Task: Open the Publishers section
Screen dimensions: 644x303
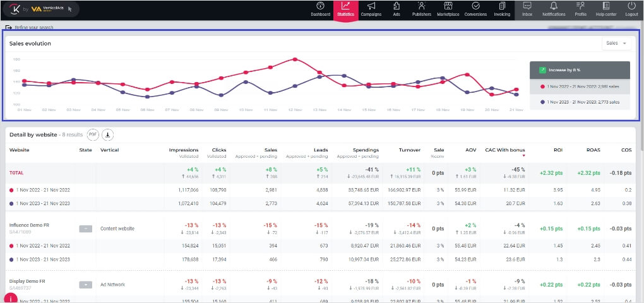Action: click(x=421, y=9)
